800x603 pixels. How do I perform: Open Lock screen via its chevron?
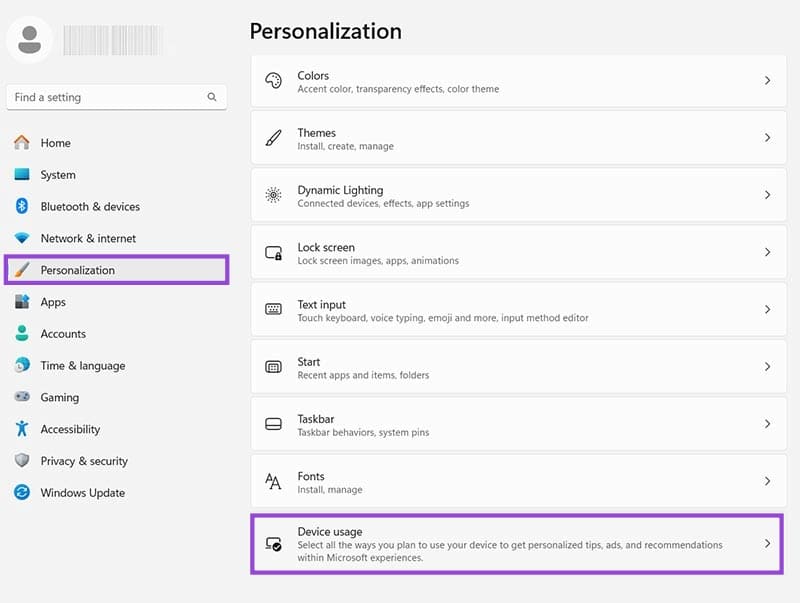click(x=767, y=252)
